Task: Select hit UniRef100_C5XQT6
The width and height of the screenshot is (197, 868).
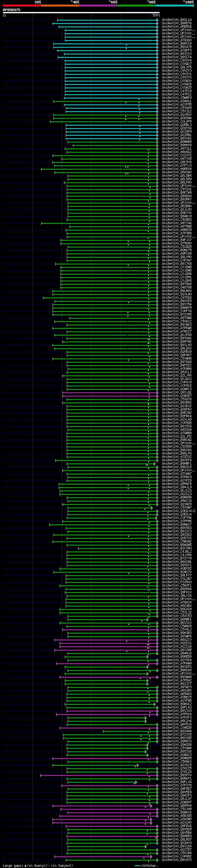Action: tap(177, 399)
